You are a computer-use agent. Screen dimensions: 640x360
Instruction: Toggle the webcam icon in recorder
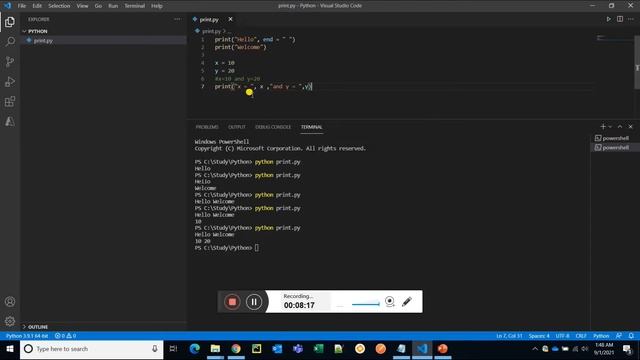[390, 302]
